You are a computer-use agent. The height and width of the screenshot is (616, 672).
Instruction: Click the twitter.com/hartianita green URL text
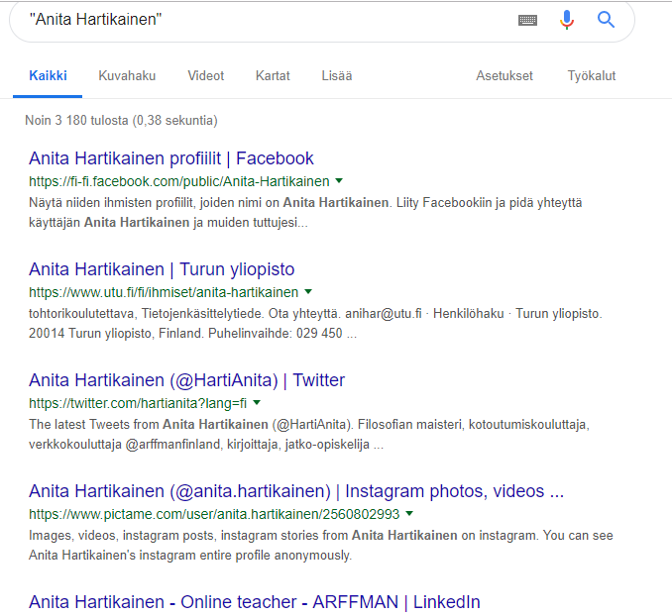(138, 403)
